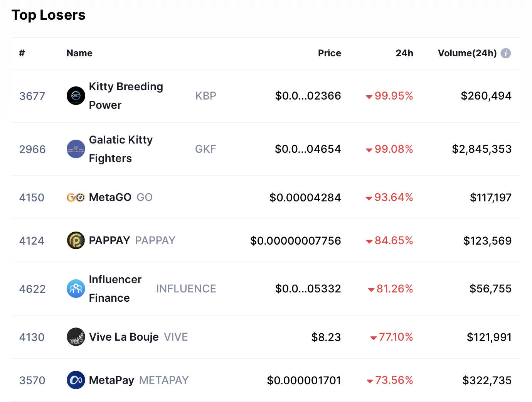Open the MetaPay coin name link
Image resolution: width=532 pixels, height=402 pixels.
(111, 380)
